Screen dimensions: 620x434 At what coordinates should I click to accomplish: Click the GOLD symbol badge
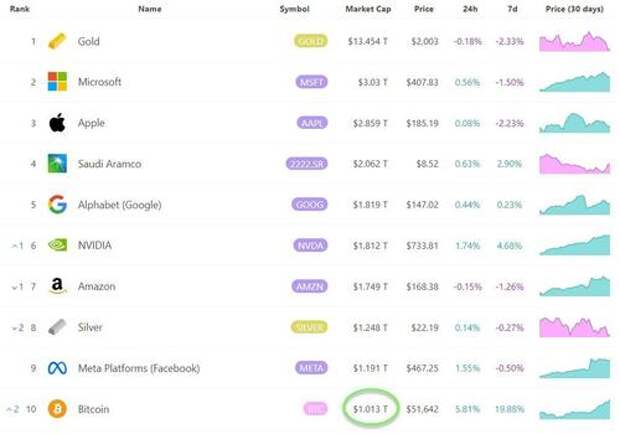click(311, 42)
